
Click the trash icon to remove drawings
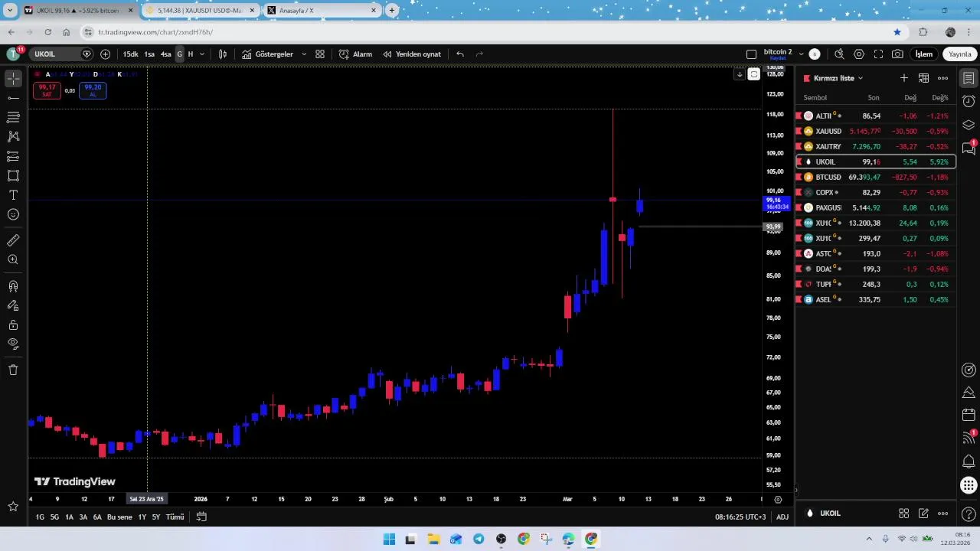(13, 370)
